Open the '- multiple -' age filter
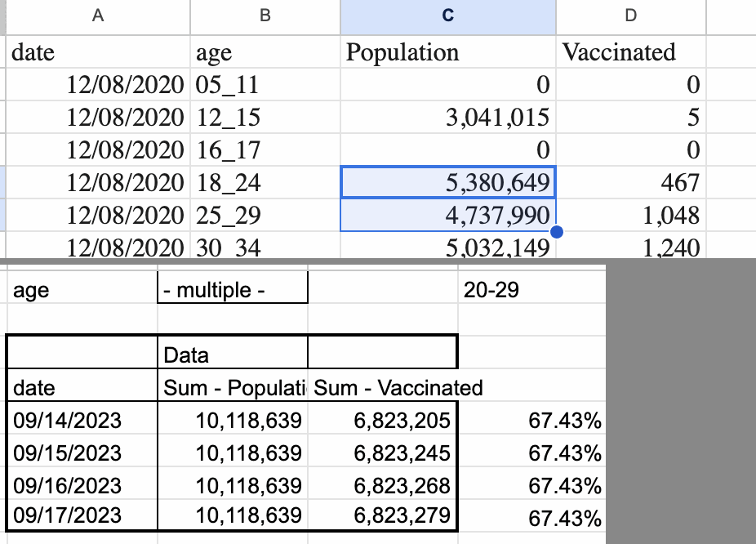The image size is (756, 544). (x=232, y=289)
